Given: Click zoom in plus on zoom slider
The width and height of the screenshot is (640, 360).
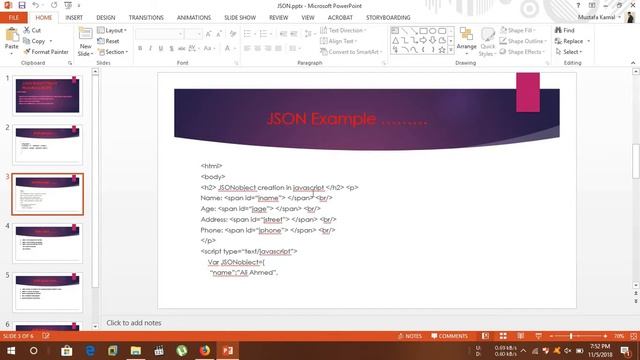Looking at the screenshot, I should point(605,336).
